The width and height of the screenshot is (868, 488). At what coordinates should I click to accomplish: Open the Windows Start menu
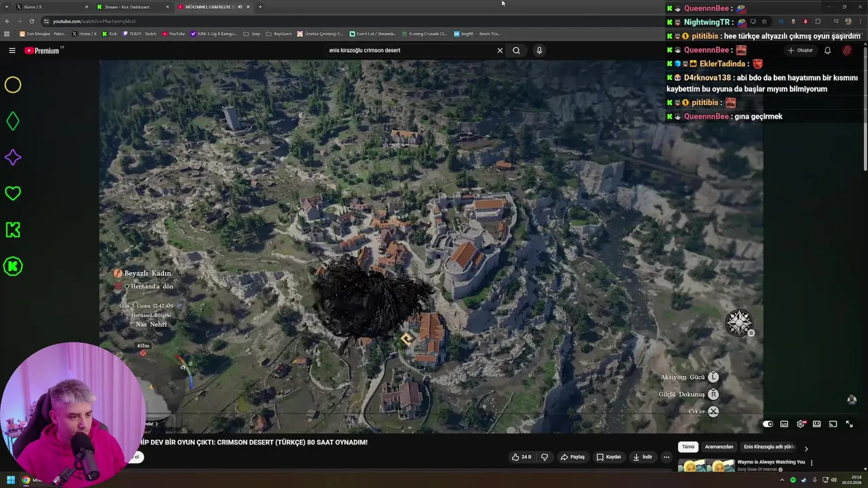(x=11, y=480)
